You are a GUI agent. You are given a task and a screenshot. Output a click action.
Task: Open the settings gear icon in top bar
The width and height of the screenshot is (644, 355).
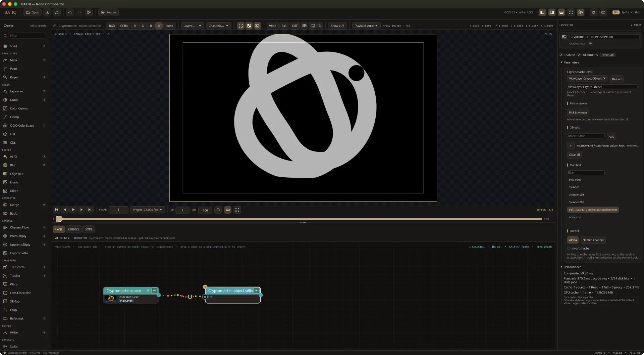coord(594,12)
